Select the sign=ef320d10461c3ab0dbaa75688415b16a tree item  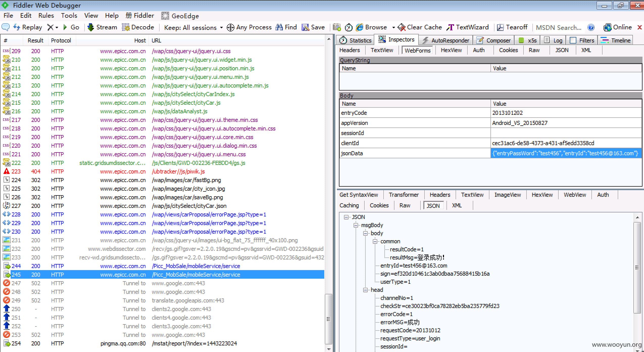point(435,274)
